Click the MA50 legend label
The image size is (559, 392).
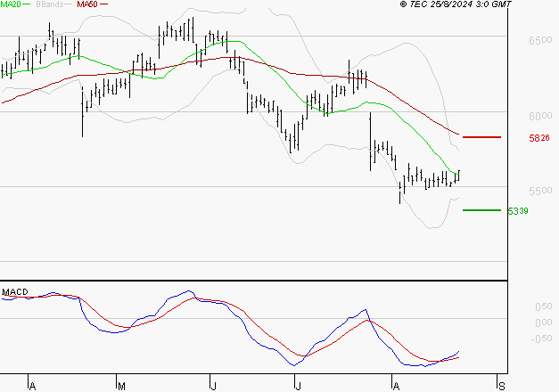click(87, 4)
